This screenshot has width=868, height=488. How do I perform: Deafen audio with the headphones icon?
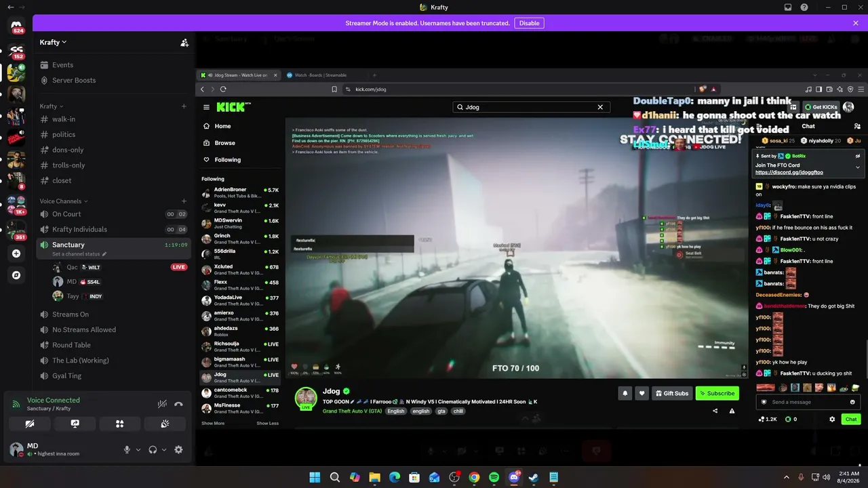153,449
